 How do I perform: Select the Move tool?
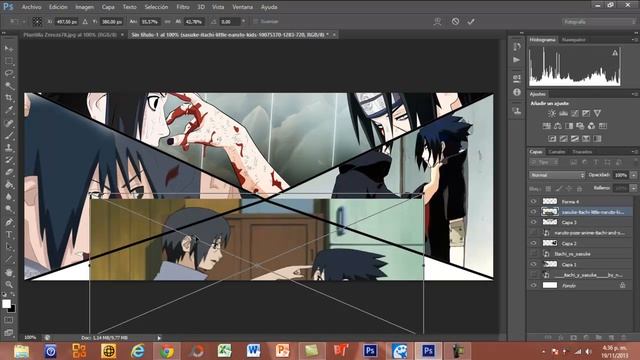pyautogui.click(x=9, y=49)
